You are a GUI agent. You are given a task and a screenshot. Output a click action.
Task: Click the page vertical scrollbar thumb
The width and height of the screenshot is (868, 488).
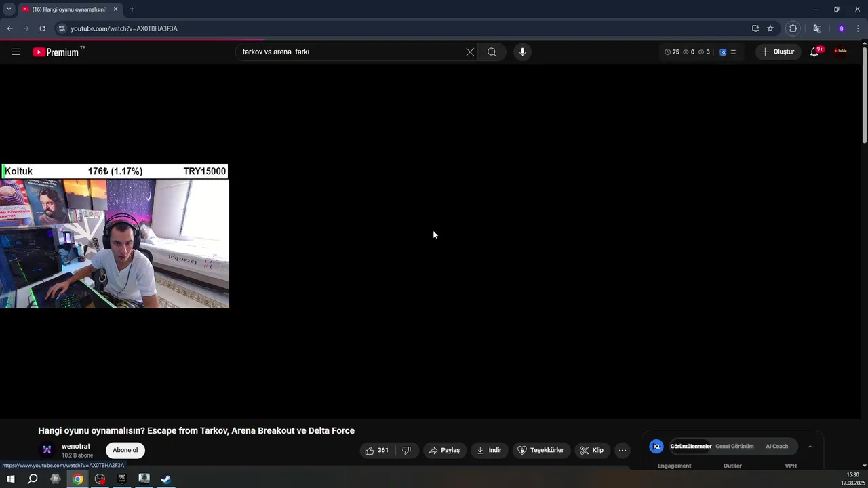click(864, 94)
